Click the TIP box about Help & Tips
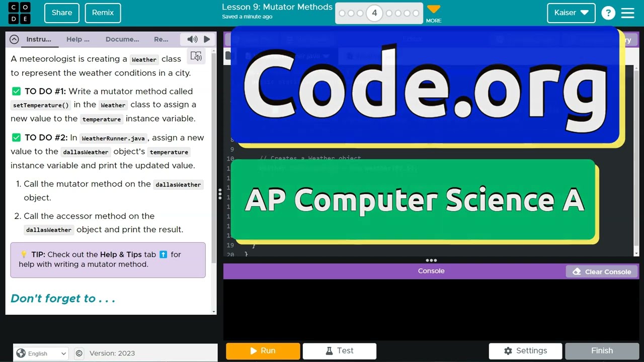 pos(108,260)
